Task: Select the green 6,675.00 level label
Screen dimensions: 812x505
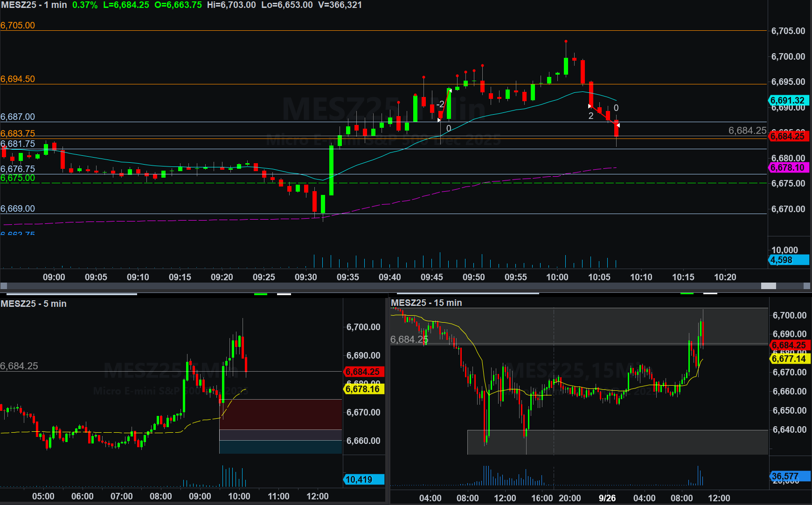Action: pyautogui.click(x=18, y=178)
